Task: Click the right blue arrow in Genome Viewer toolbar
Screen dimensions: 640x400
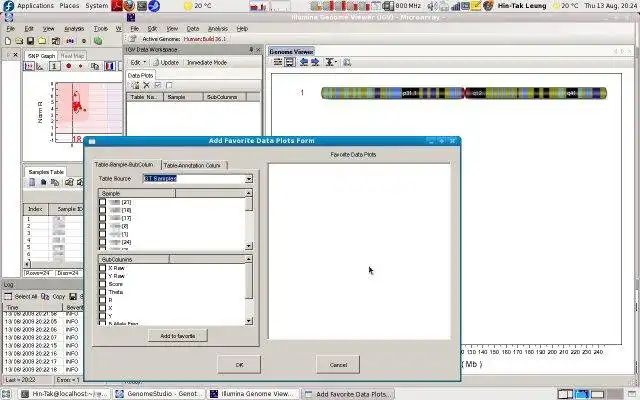Action: (x=315, y=62)
